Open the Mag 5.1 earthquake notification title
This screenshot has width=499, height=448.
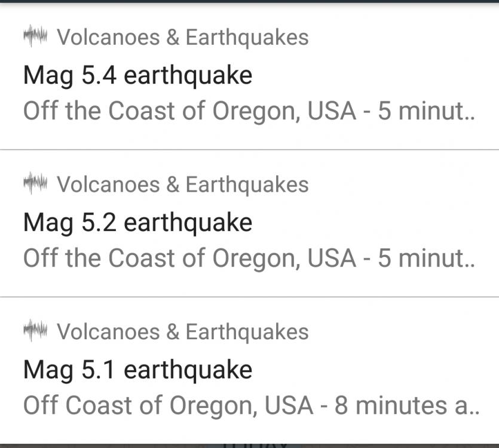(x=137, y=370)
